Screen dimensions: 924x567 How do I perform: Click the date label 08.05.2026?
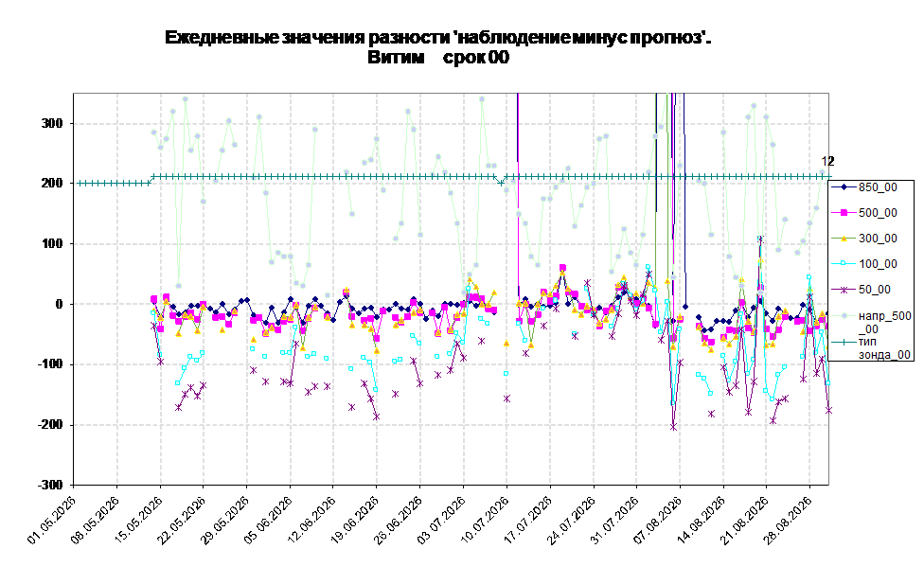point(96,520)
